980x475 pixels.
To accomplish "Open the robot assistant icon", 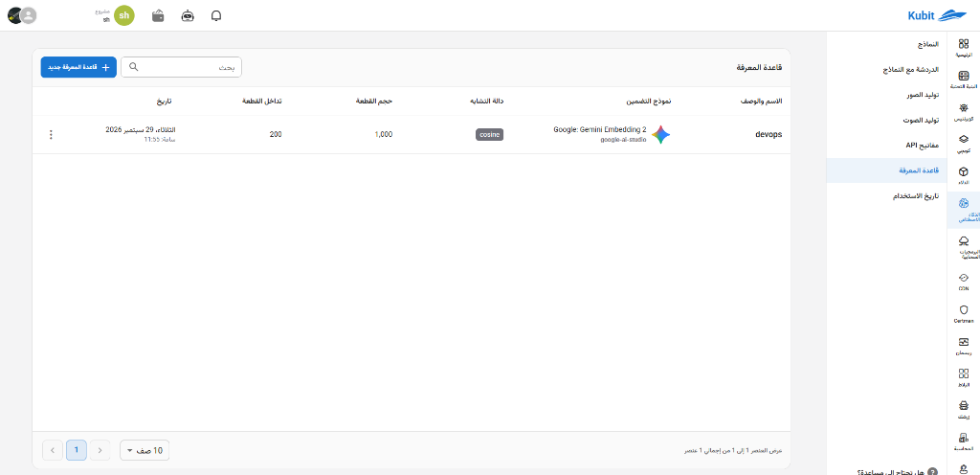I will pyautogui.click(x=188, y=15).
